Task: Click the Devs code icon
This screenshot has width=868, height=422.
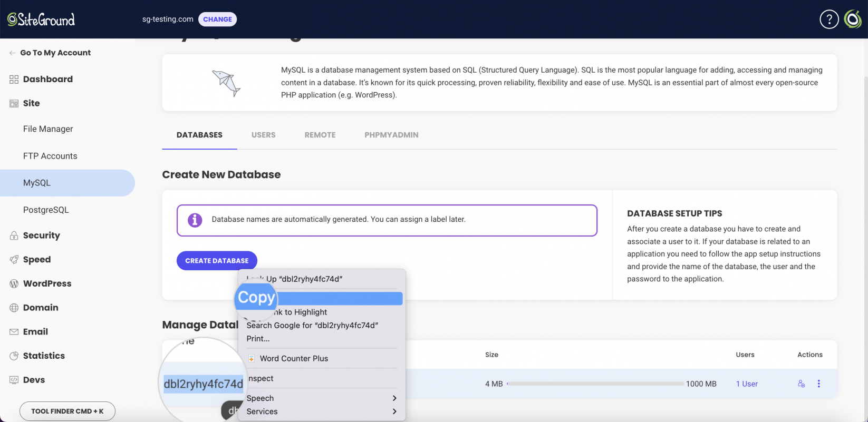Action: (14, 380)
